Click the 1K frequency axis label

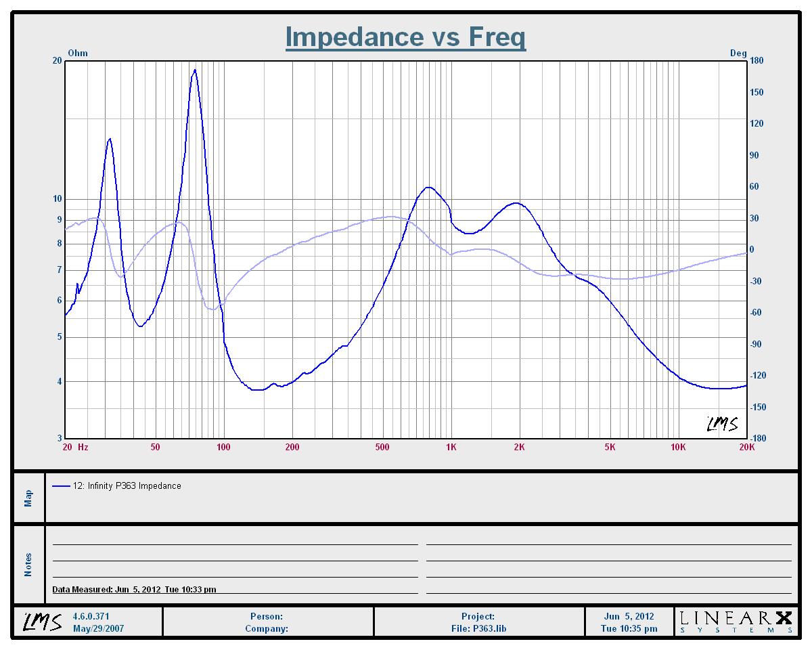[451, 448]
